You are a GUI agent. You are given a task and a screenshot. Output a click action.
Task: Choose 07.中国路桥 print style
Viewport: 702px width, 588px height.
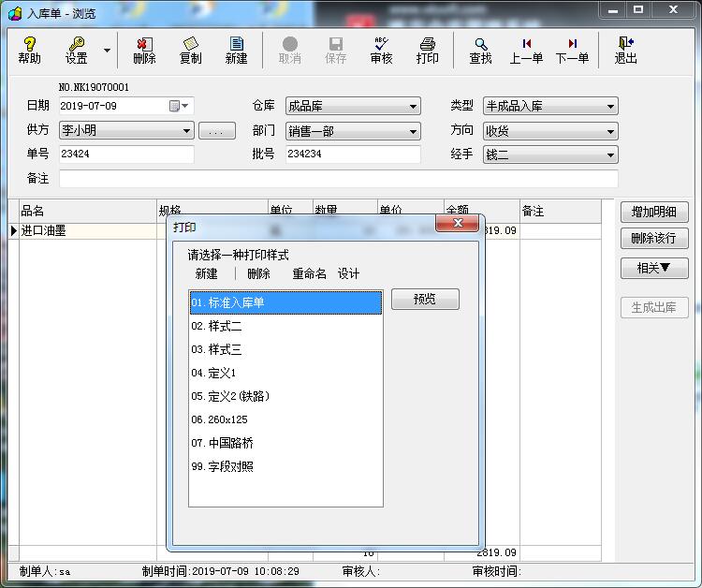222,443
